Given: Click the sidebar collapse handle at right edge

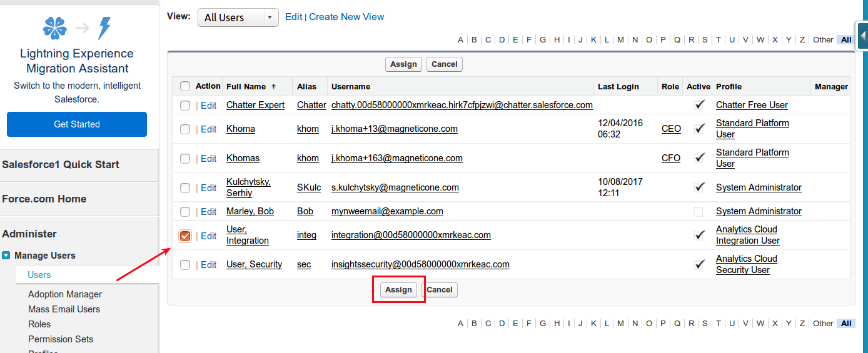Looking at the screenshot, I should click(x=862, y=36).
